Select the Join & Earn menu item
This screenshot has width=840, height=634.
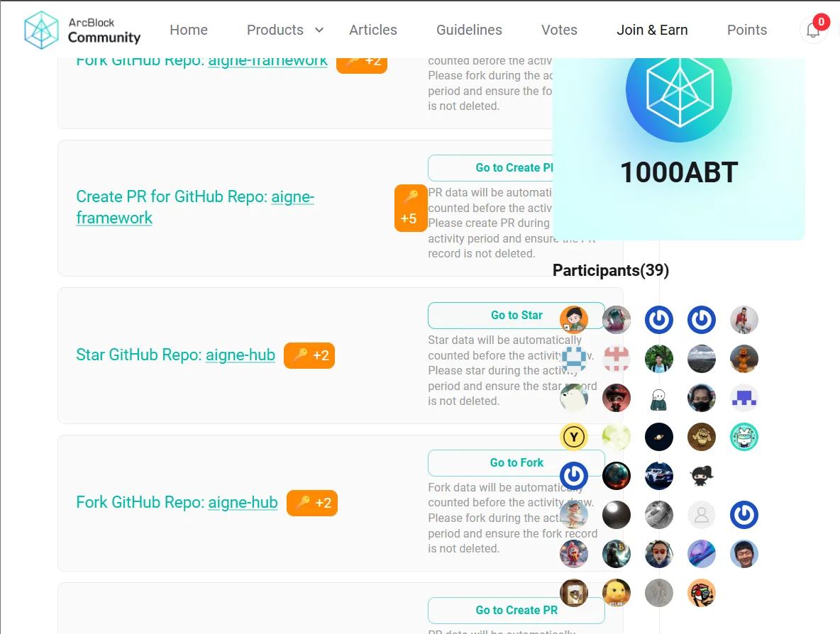coord(652,30)
